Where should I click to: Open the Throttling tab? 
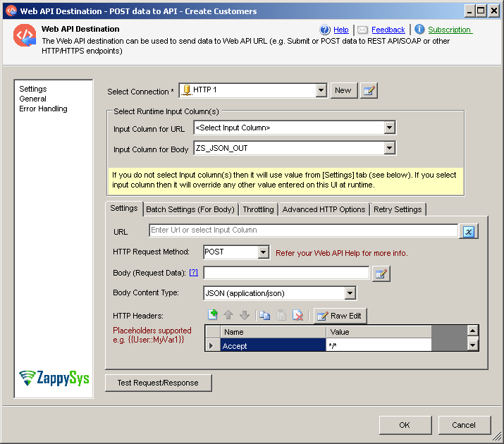258,209
